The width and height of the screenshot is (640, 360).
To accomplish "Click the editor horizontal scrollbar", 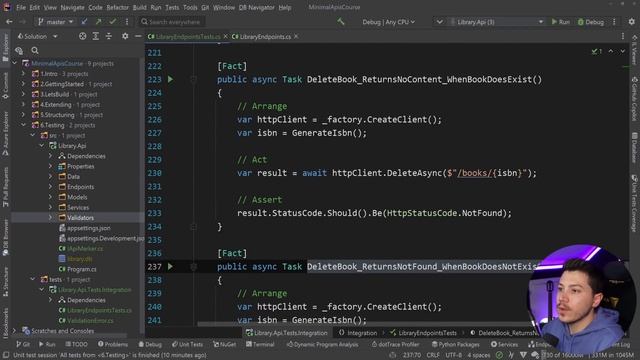I will 363,324.
